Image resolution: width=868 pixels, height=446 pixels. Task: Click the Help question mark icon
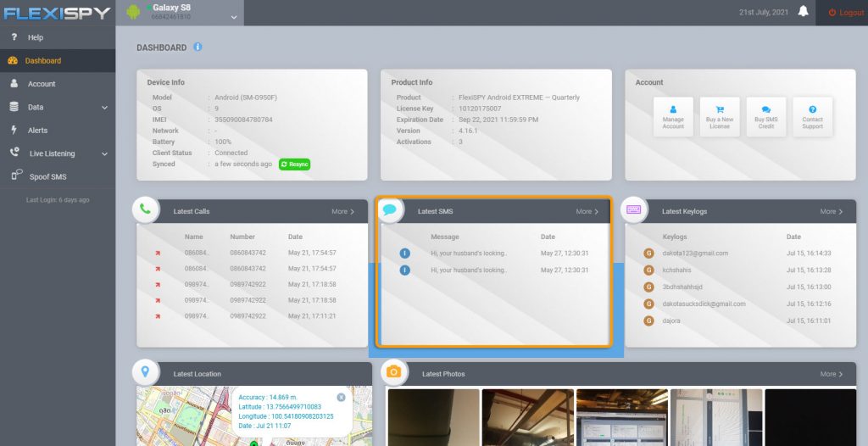pyautogui.click(x=14, y=36)
